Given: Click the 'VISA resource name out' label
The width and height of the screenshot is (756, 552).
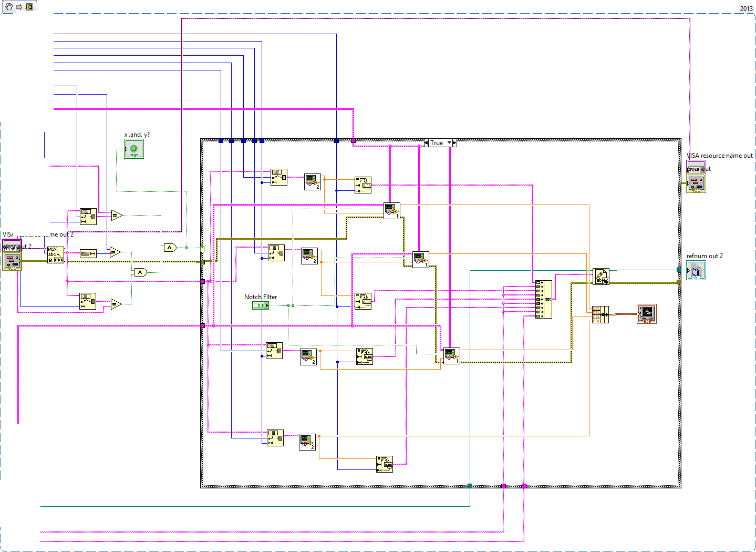Looking at the screenshot, I should click(x=720, y=156).
